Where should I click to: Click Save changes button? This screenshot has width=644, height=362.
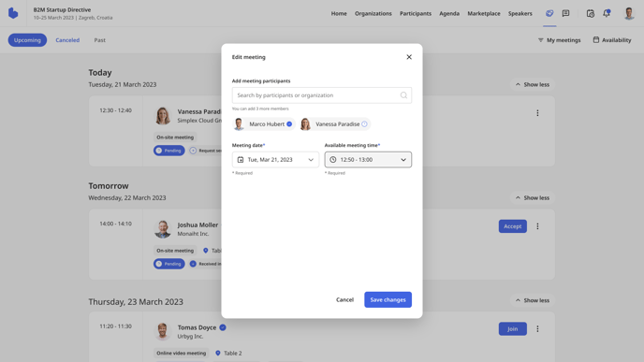click(x=388, y=299)
